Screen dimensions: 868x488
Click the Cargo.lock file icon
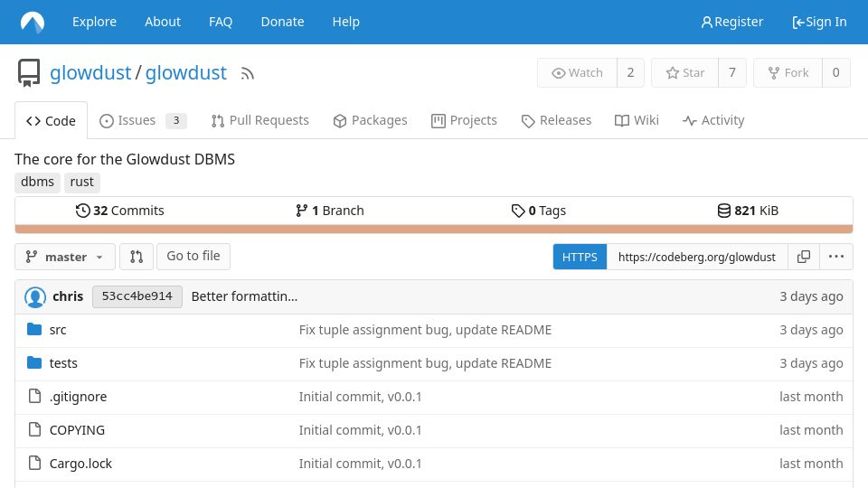coord(34,463)
